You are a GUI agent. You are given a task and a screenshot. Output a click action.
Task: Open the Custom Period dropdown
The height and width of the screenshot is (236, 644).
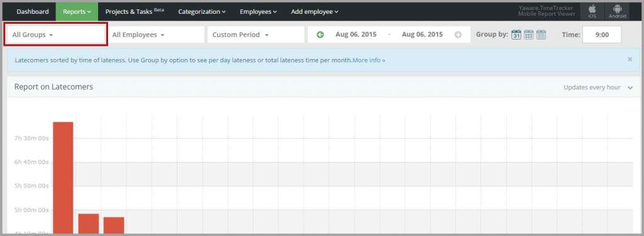tap(256, 35)
